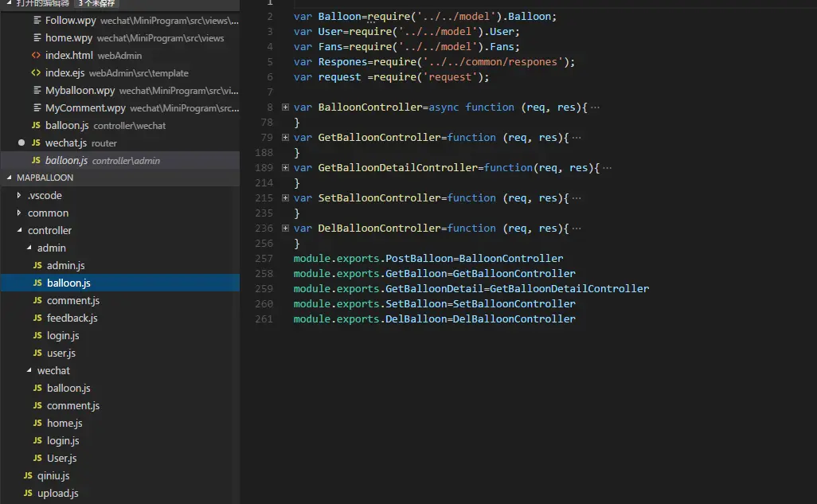Image resolution: width=817 pixels, height=504 pixels.
Task: Open Follow.wpy in open editors list
Action: point(119,21)
